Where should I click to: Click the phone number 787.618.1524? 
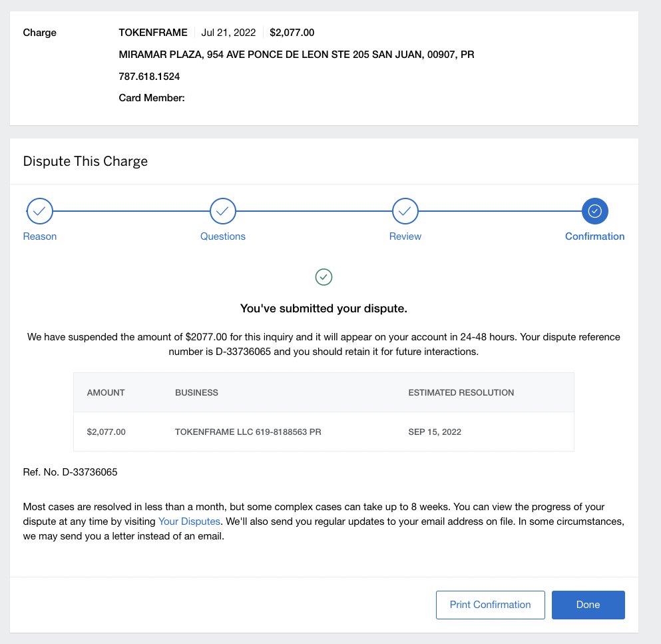point(149,77)
